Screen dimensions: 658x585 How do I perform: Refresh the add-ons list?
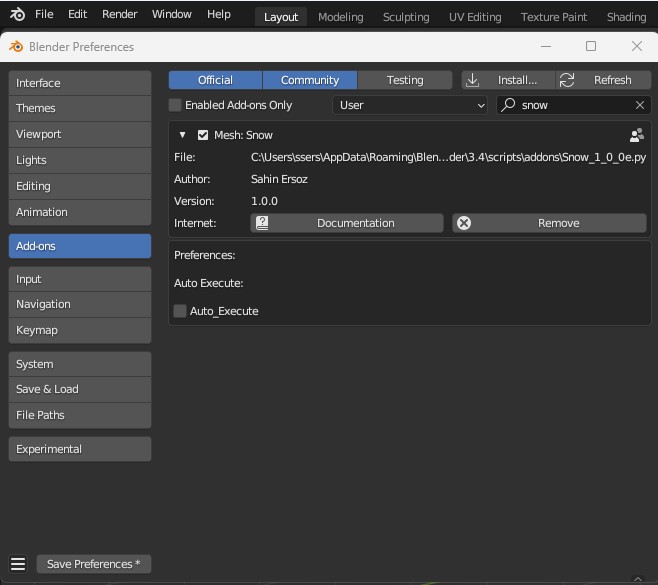tap(604, 80)
